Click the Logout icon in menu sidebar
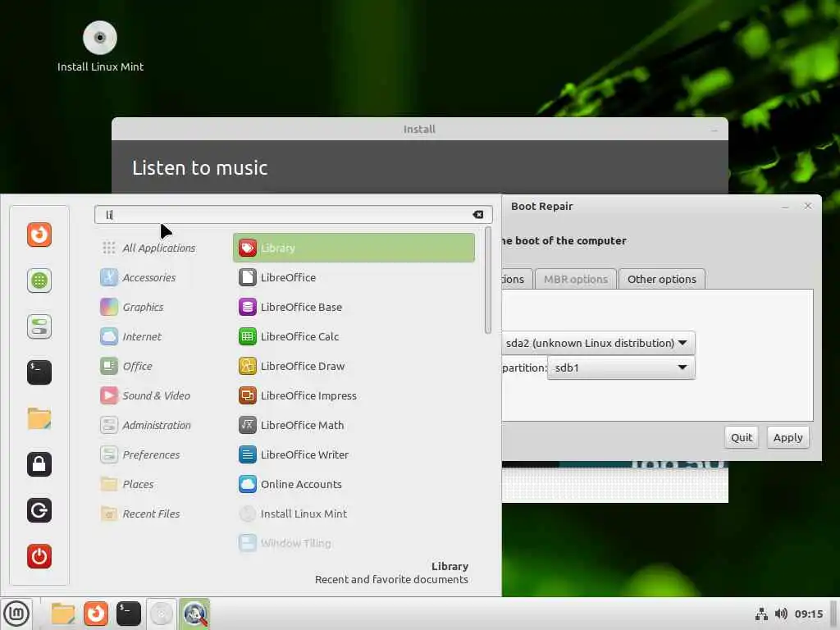The image size is (840, 630). coord(39,510)
